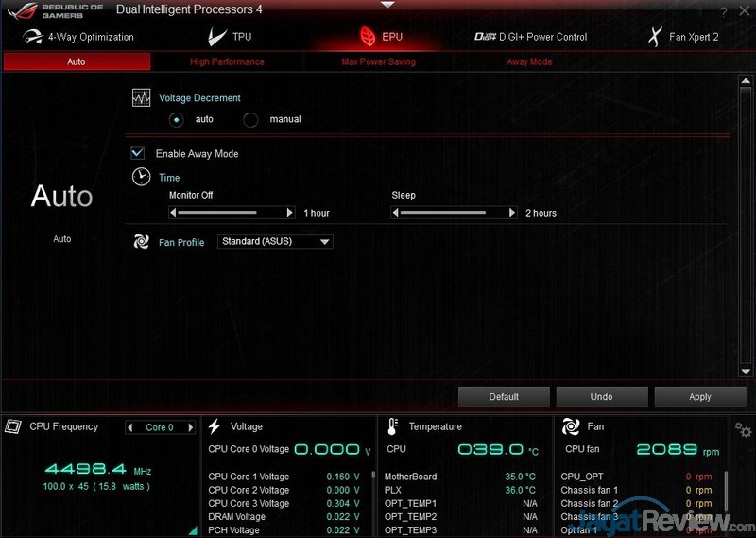Open the Away Mode tab

pos(529,61)
